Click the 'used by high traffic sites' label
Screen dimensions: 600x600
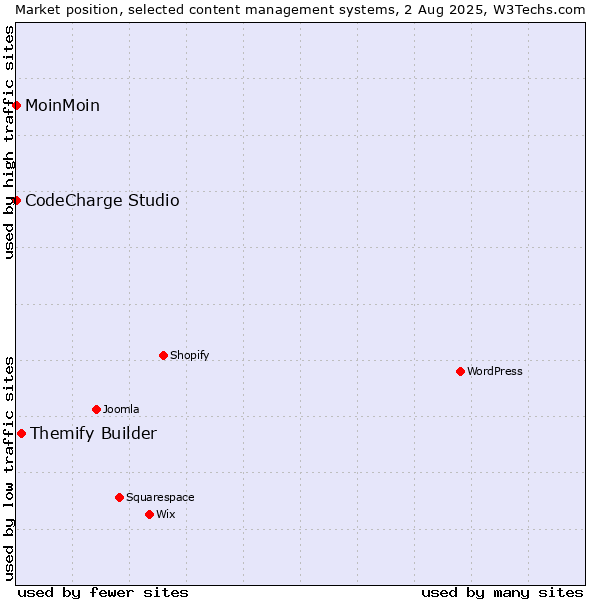(x=8, y=142)
